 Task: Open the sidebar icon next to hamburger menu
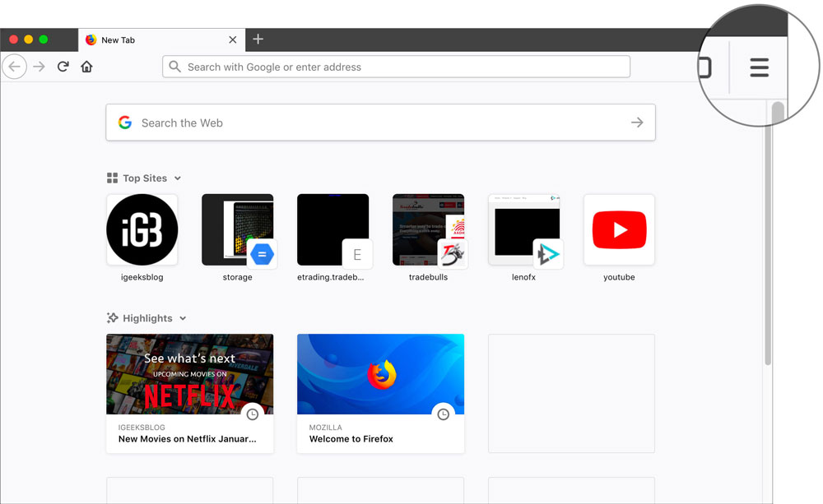704,69
